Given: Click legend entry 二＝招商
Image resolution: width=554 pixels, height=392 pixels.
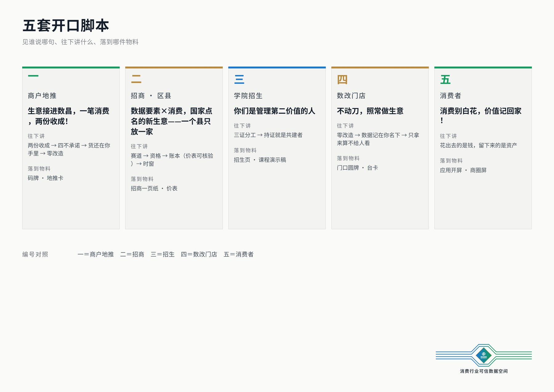Looking at the screenshot, I should 132,254.
